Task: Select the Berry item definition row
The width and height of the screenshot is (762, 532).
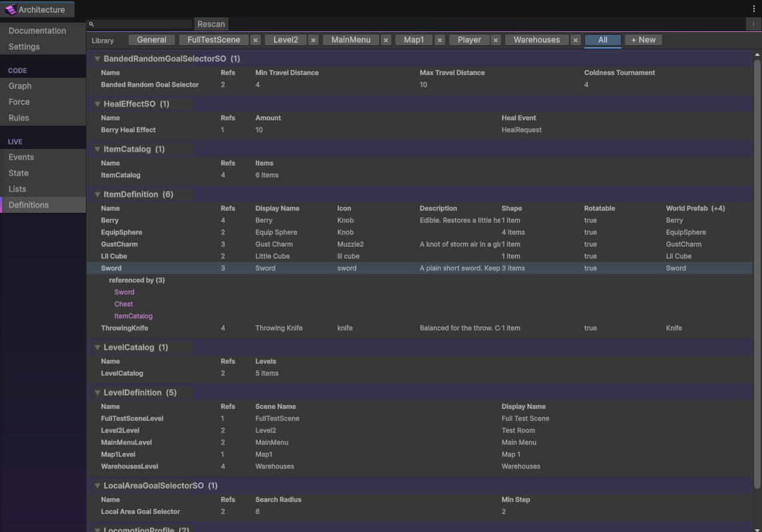Action: (x=420, y=220)
